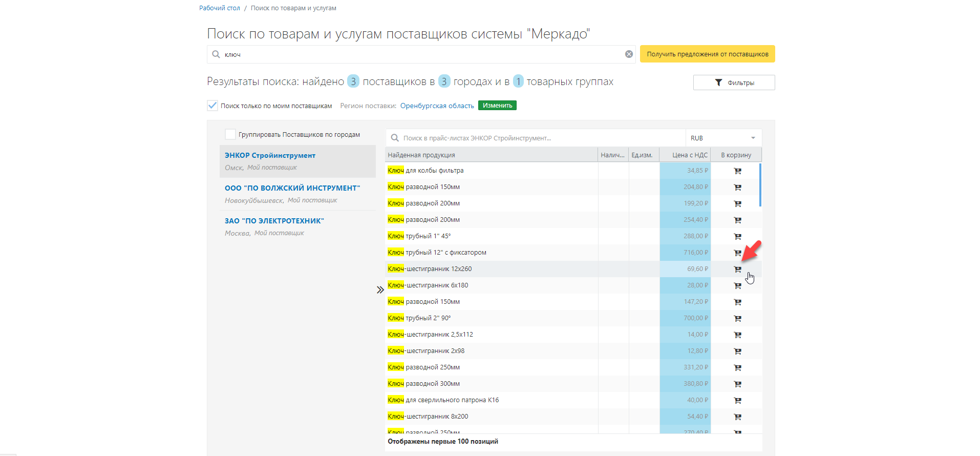Add Ключ трубный 1" 45° to cart

click(737, 237)
